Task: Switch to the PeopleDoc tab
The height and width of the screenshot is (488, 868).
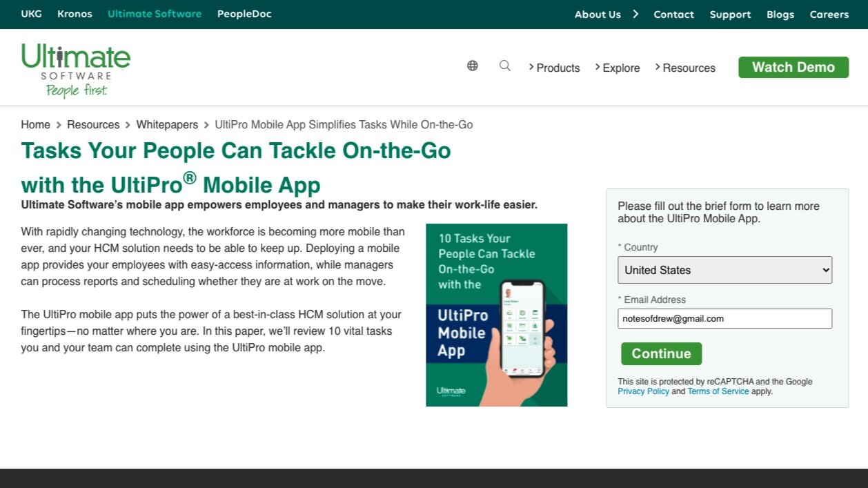Action: (x=244, y=13)
